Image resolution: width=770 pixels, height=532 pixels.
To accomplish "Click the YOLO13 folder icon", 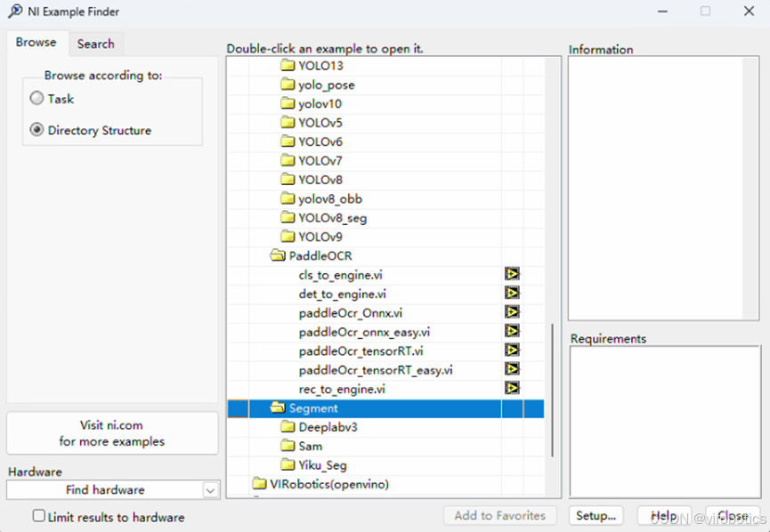I will click(288, 65).
